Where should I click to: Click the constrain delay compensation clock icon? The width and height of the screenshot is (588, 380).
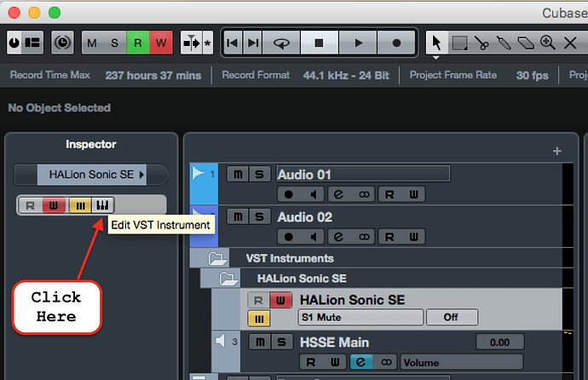tap(62, 43)
